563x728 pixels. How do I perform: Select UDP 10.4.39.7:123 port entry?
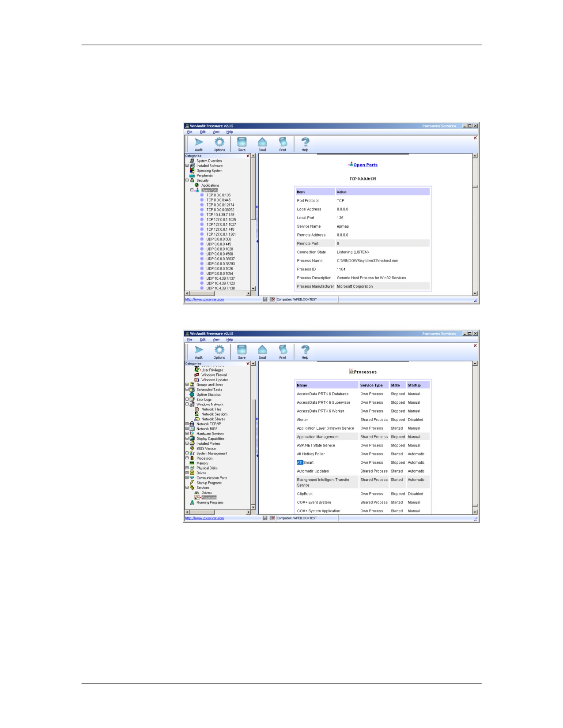[x=220, y=283]
